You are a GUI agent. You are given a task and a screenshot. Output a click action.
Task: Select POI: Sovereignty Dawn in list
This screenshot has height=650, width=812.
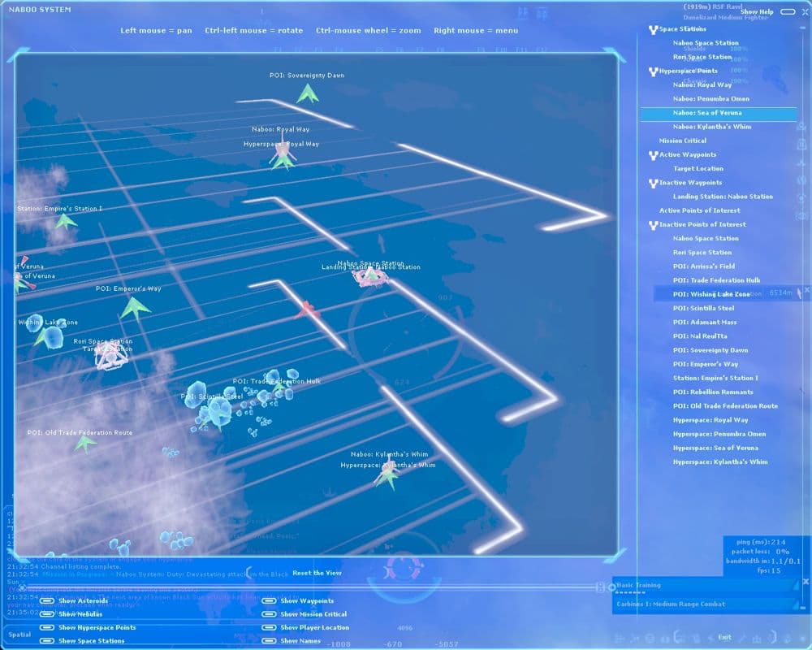[710, 350]
